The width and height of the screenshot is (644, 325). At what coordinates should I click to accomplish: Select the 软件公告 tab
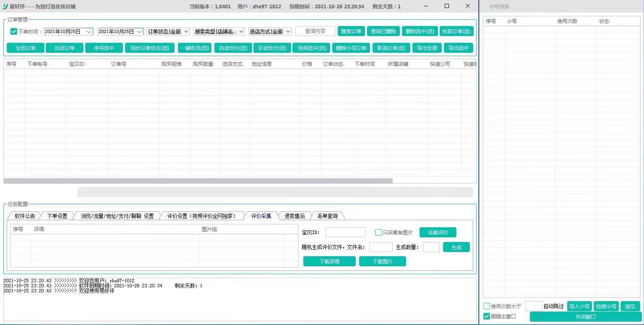25,216
